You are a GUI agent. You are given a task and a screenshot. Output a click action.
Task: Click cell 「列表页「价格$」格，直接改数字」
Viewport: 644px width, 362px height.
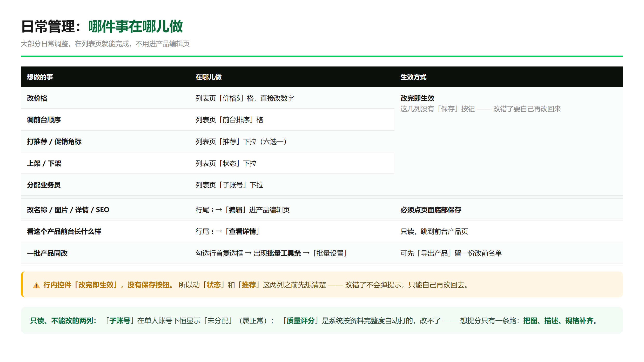point(245,98)
